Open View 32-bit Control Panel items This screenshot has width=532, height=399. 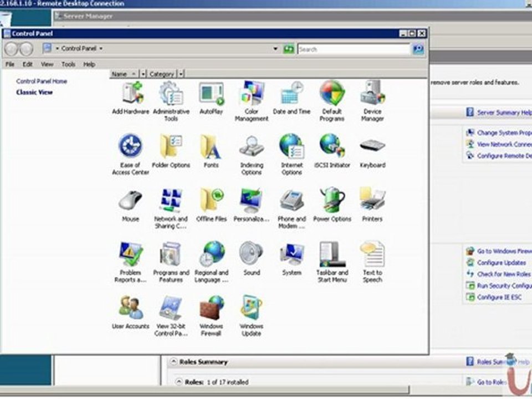click(171, 315)
